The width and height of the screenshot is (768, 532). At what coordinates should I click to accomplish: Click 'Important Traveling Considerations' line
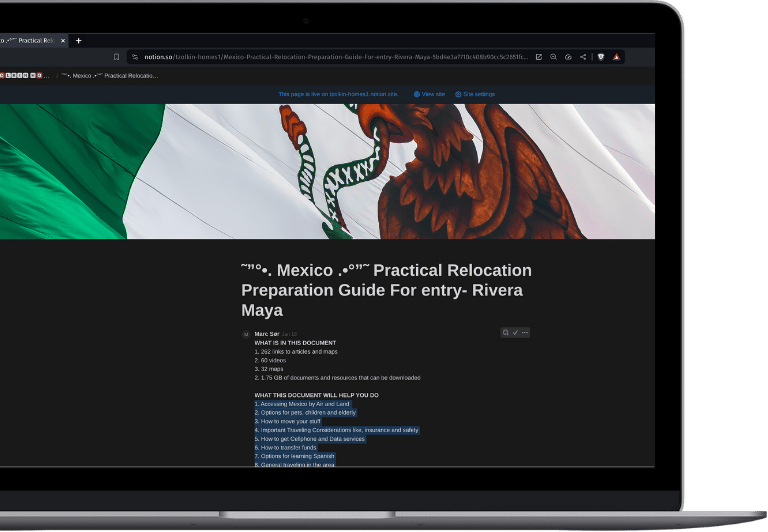pos(336,430)
